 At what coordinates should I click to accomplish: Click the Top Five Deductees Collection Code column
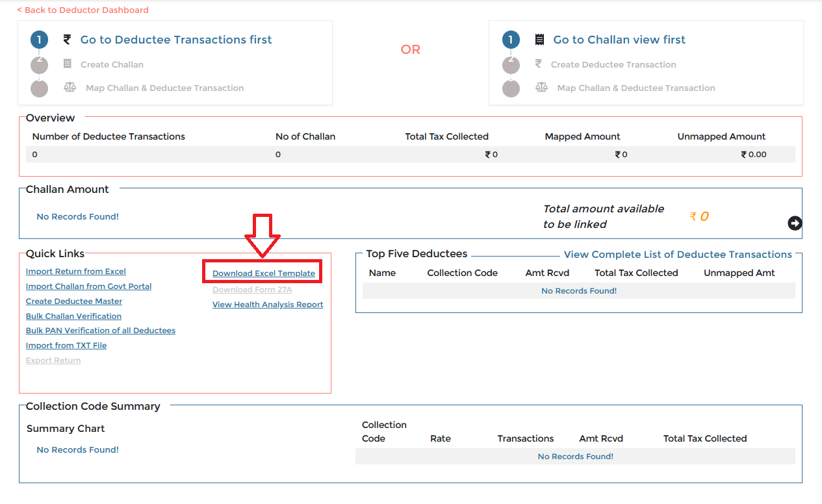tap(462, 273)
